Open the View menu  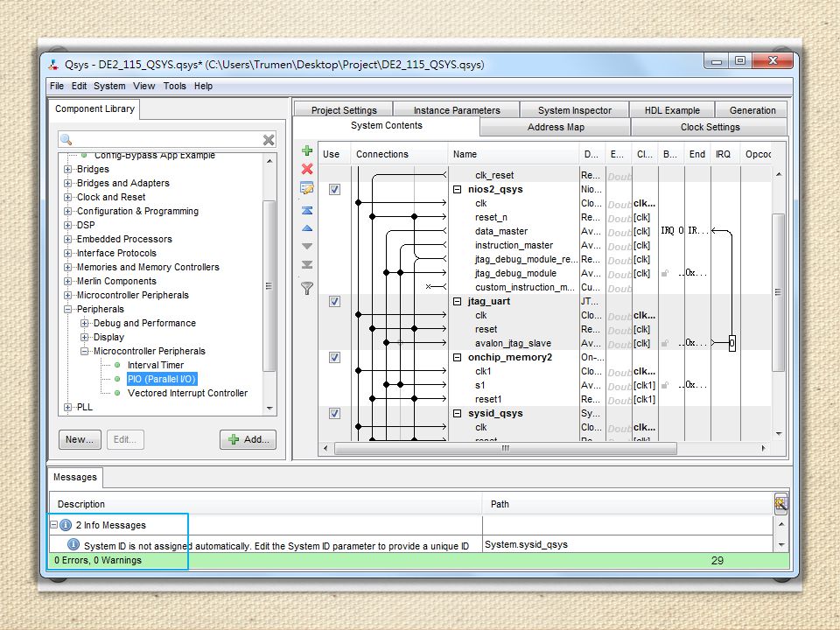144,86
